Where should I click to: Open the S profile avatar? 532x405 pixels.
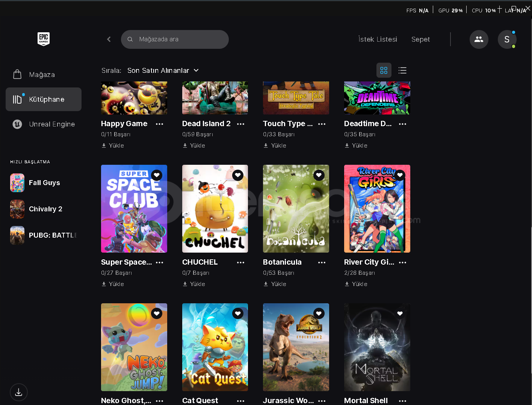point(507,39)
